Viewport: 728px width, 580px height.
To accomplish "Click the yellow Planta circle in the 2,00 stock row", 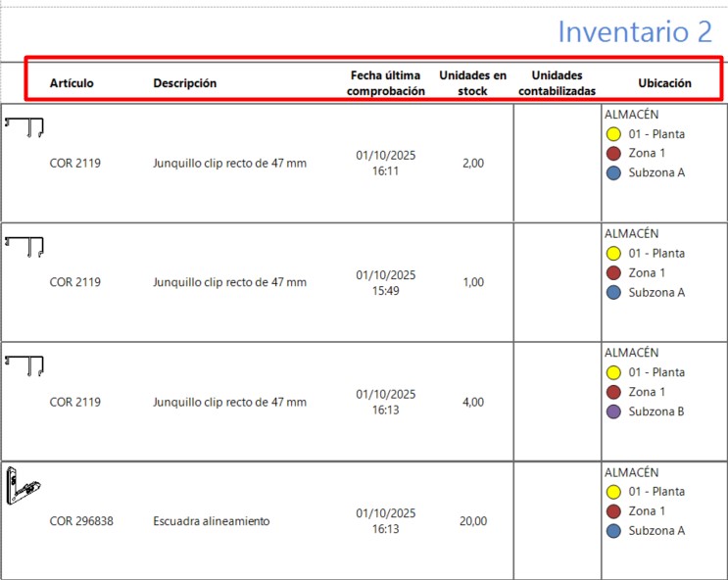I will (613, 134).
